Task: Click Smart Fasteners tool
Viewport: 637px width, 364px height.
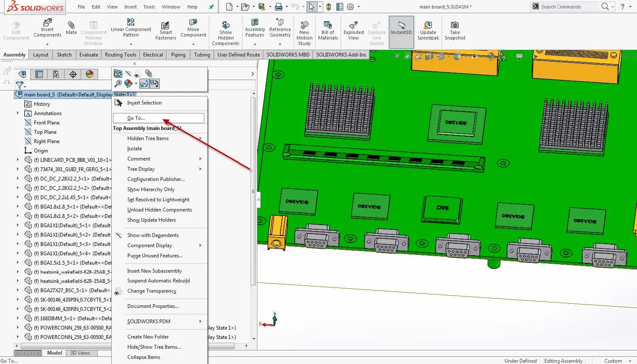Action: click(x=166, y=31)
